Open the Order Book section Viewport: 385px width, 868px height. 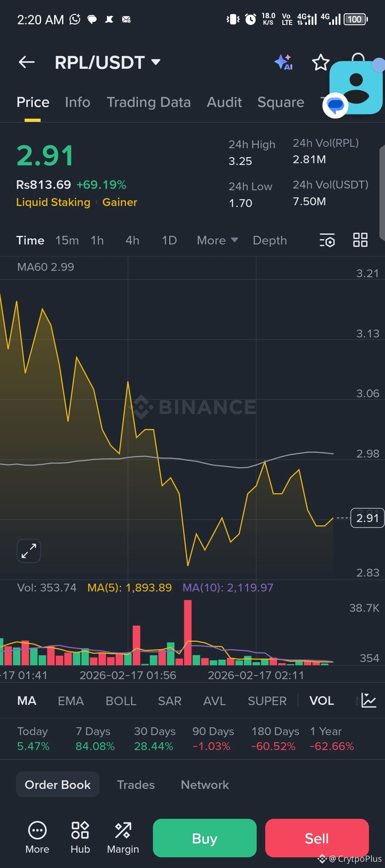tap(58, 784)
